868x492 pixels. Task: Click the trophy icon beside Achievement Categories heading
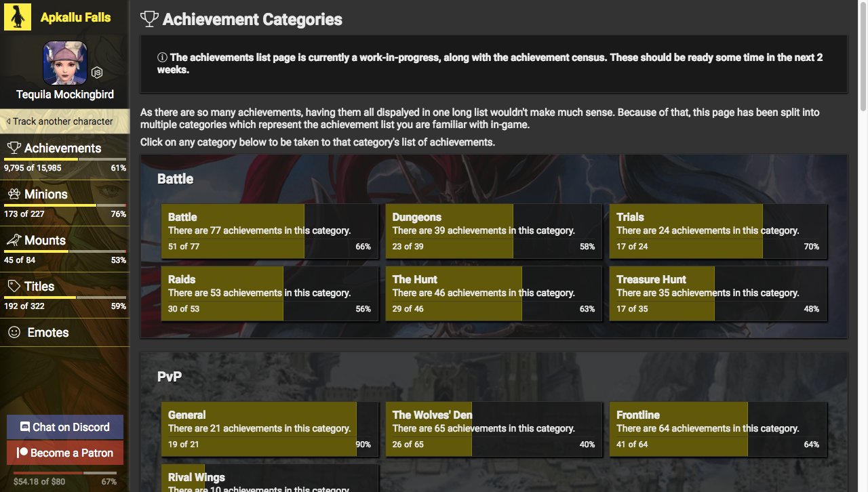pyautogui.click(x=149, y=19)
